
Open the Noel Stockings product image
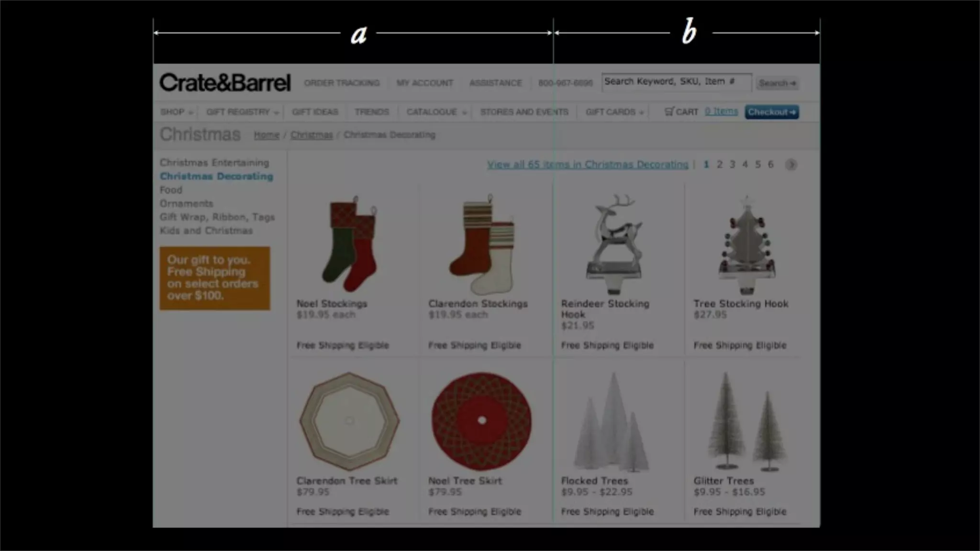click(349, 244)
